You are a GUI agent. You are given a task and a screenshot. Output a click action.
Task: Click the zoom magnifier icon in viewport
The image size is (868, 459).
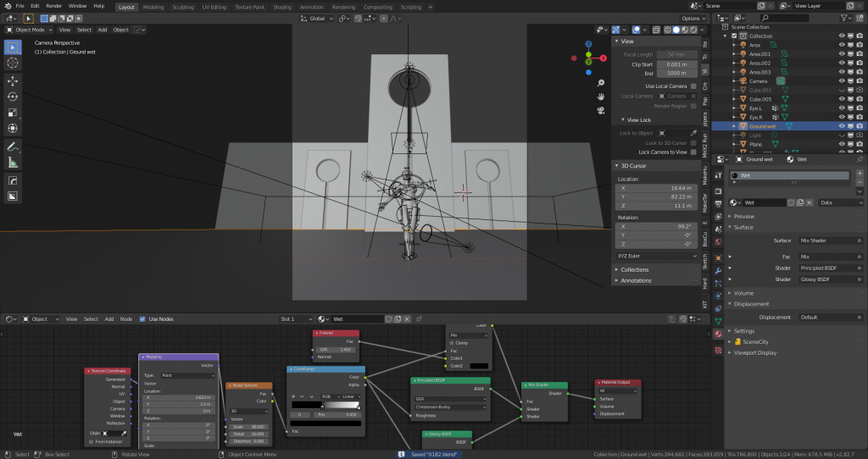[601, 83]
